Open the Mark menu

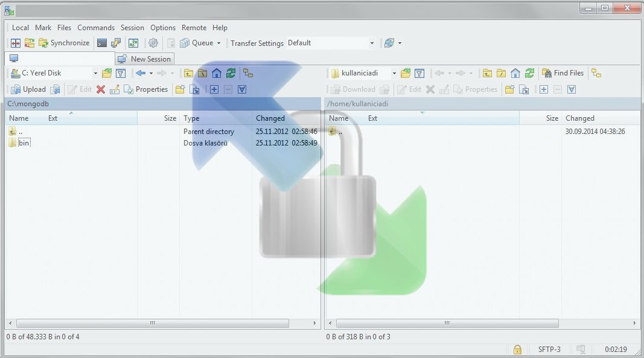(43, 28)
